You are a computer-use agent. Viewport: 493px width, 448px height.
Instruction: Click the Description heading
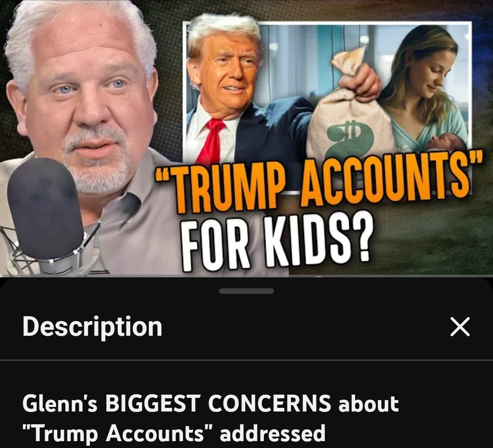(x=92, y=327)
